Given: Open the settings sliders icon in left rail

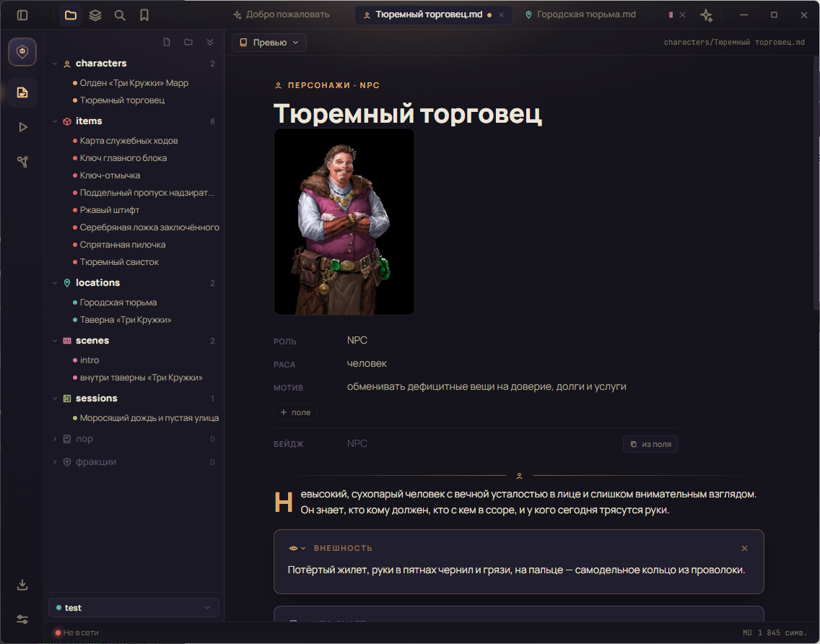Looking at the screenshot, I should pos(22,619).
